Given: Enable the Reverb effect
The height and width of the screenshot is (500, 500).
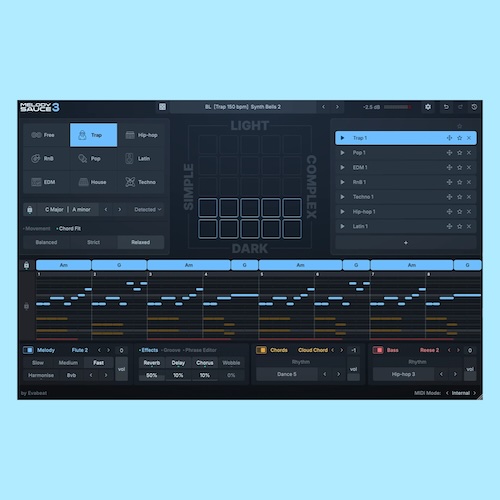Looking at the screenshot, I should [152, 363].
